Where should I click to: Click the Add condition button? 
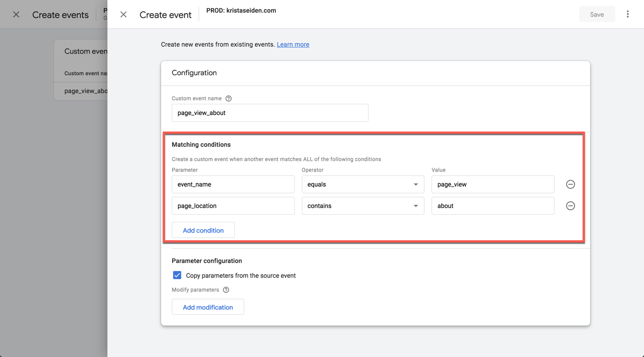pyautogui.click(x=203, y=230)
